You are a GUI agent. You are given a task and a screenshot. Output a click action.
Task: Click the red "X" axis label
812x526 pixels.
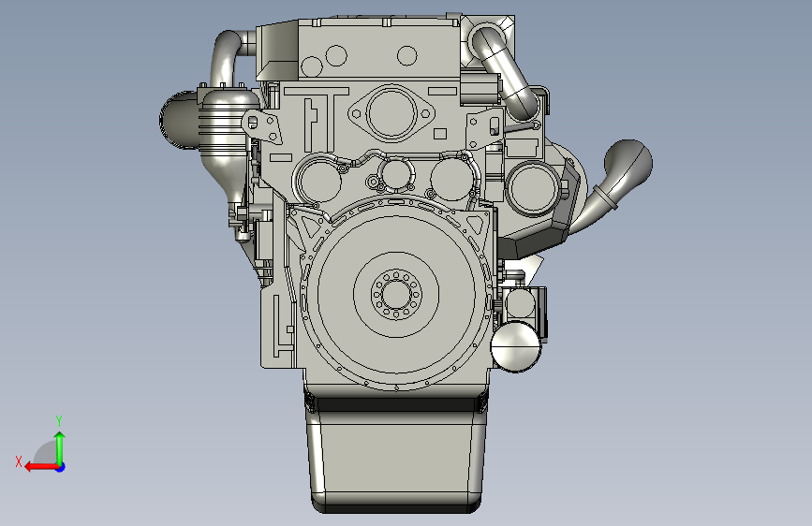click(x=19, y=461)
